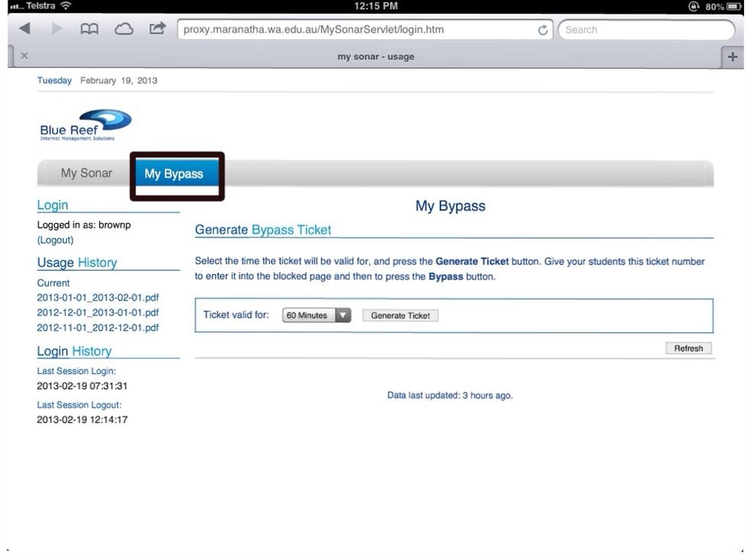The image size is (747, 560).
Task: Open the iCloud tabs icon
Action: pyautogui.click(x=123, y=30)
